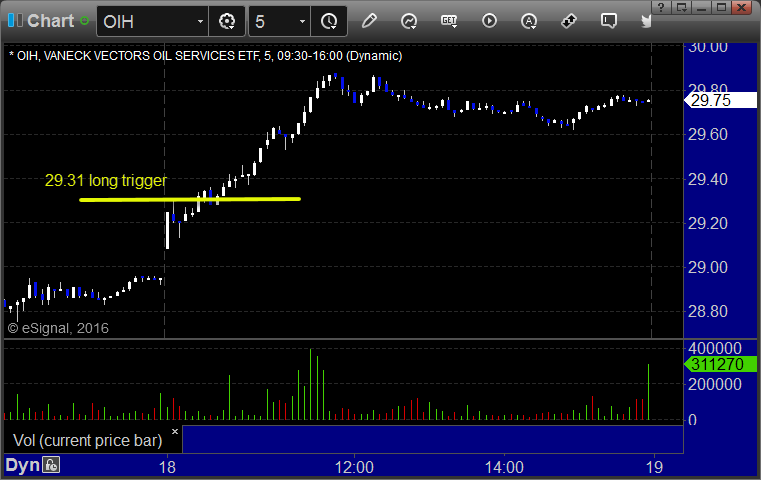The width and height of the screenshot is (761, 480).
Task: Maximize the chart window
Action: [x=721, y=7]
